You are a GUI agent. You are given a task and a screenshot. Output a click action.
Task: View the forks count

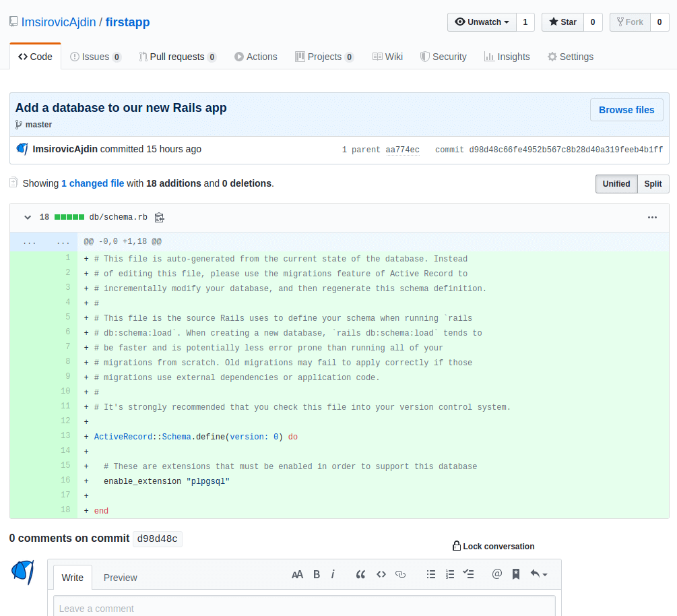point(659,22)
